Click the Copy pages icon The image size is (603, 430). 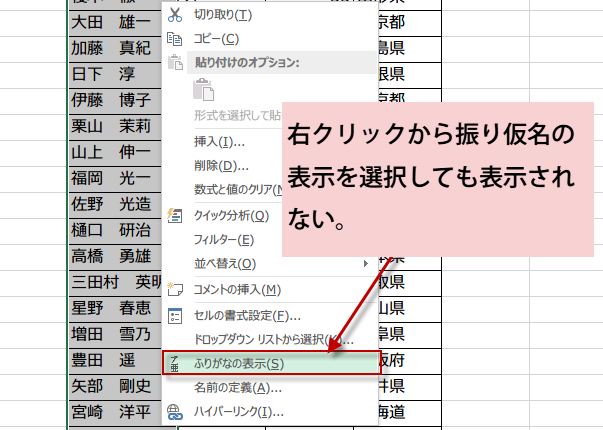175,39
